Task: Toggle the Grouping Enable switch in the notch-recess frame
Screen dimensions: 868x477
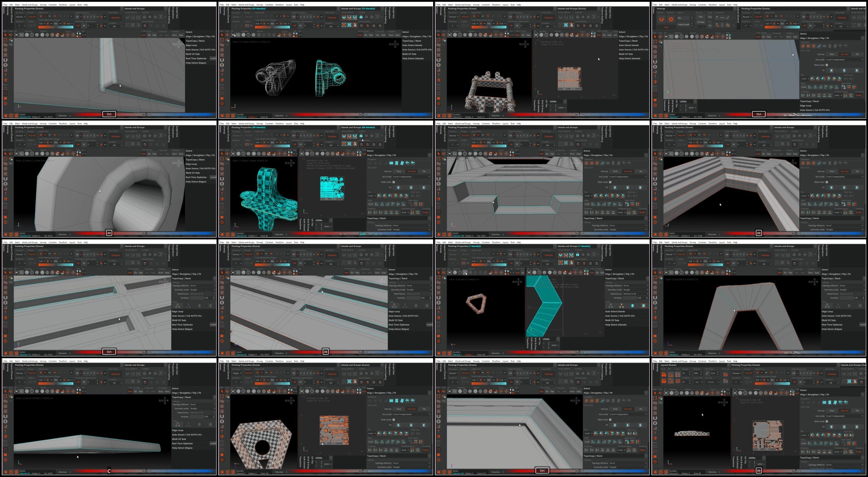Action: (642, 213)
